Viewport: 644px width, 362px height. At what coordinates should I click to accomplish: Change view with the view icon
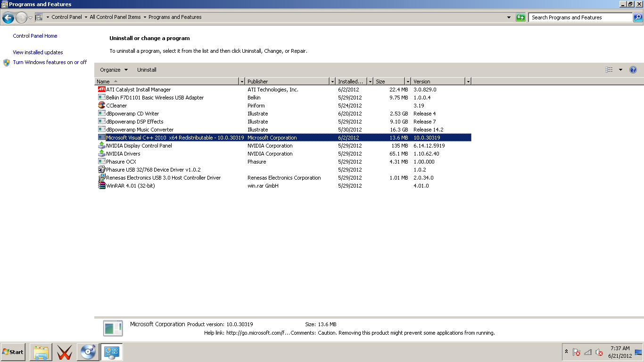tap(609, 70)
